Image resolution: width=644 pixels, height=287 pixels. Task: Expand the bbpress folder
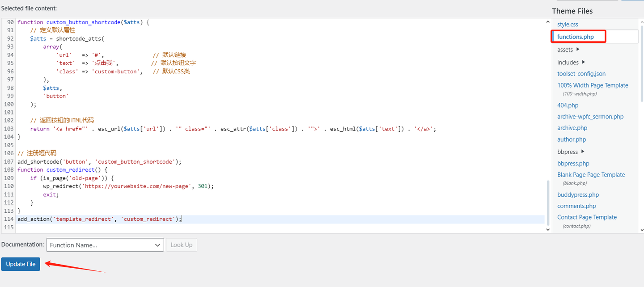(566, 152)
